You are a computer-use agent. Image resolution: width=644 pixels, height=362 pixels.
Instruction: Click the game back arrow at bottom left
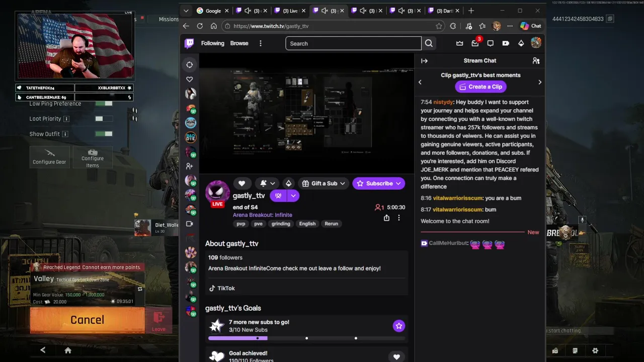(x=43, y=350)
